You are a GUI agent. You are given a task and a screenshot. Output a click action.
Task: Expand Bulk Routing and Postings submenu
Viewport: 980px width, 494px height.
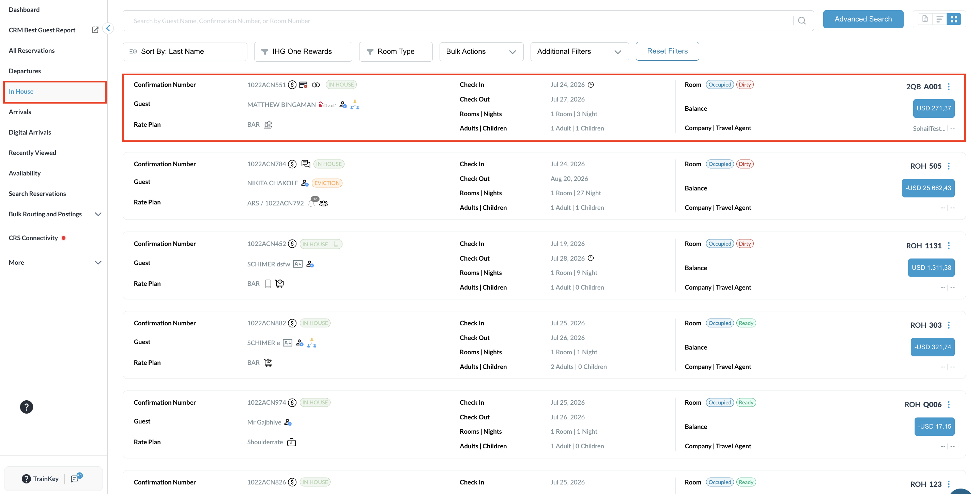[98, 214]
